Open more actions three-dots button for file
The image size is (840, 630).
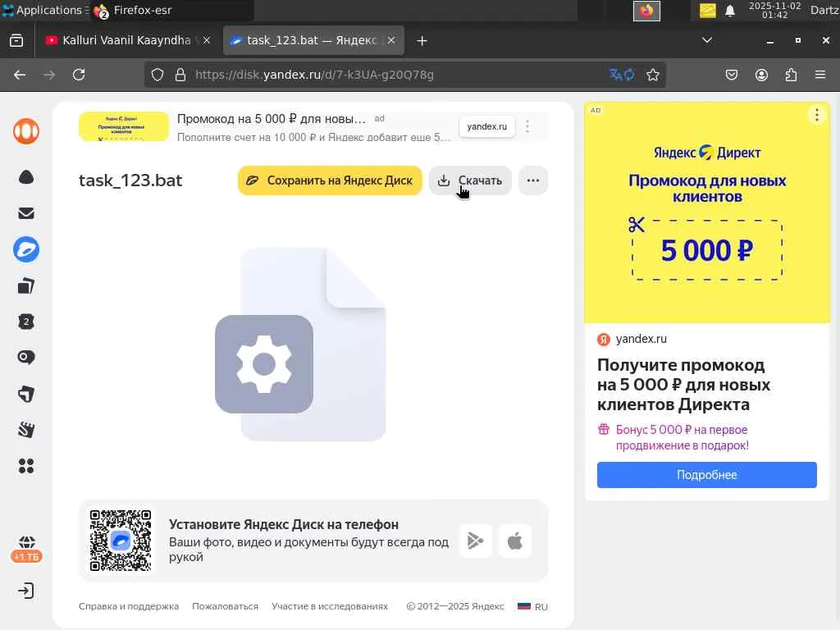click(533, 180)
